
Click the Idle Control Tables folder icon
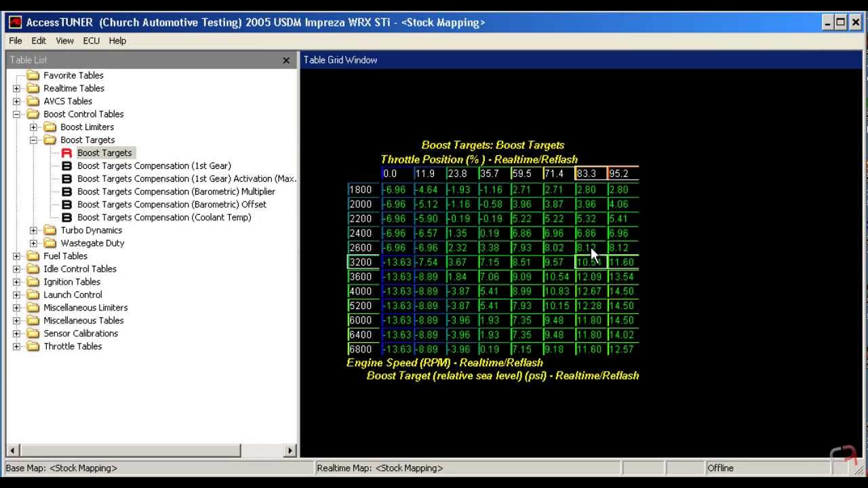pos(33,268)
